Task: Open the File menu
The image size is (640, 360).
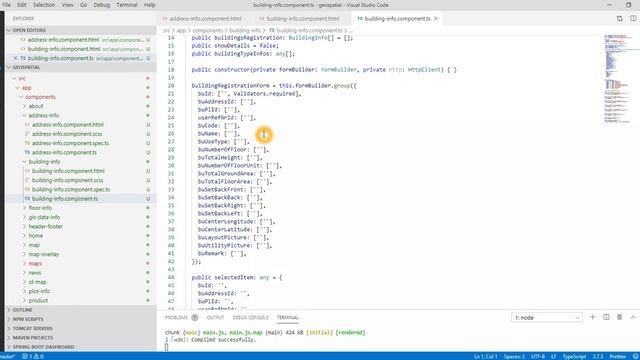Action: click(x=7, y=5)
